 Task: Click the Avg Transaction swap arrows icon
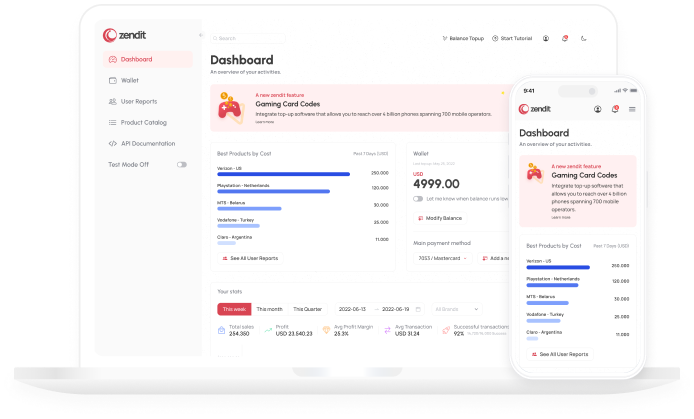click(x=387, y=330)
